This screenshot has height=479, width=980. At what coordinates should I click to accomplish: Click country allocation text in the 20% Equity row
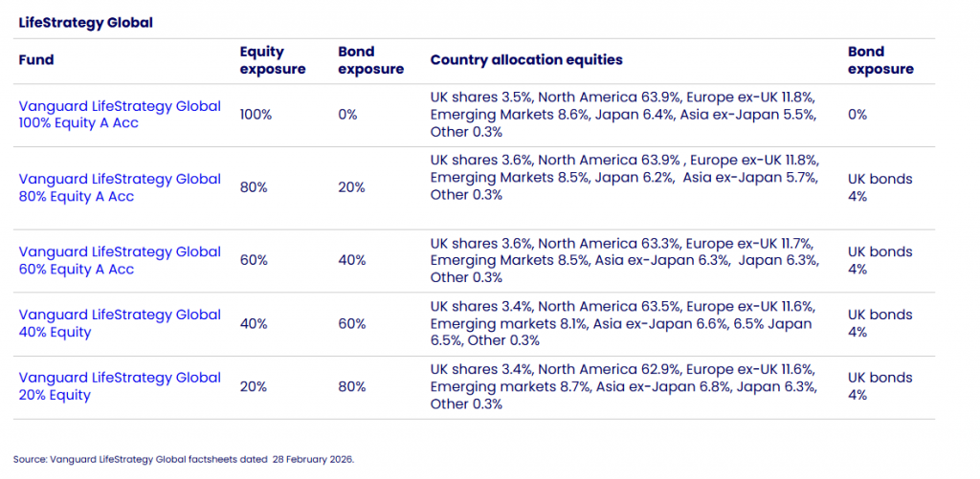tap(622, 386)
